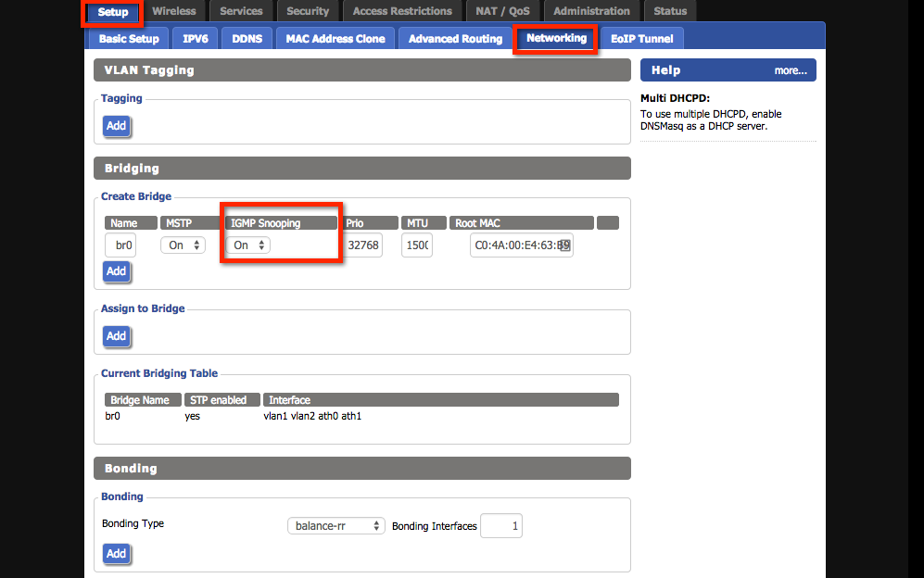Open the EoIP Tunnel sub-tab
Screen dimensions: 924x578
coord(642,39)
